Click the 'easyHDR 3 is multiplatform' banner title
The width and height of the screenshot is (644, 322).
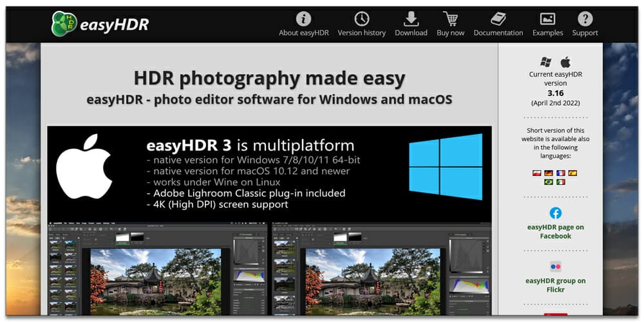tap(250, 146)
